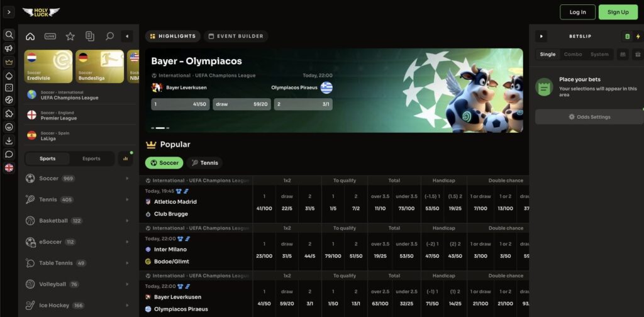Open the Highlights tab
This screenshot has width=644, height=317.
click(173, 36)
